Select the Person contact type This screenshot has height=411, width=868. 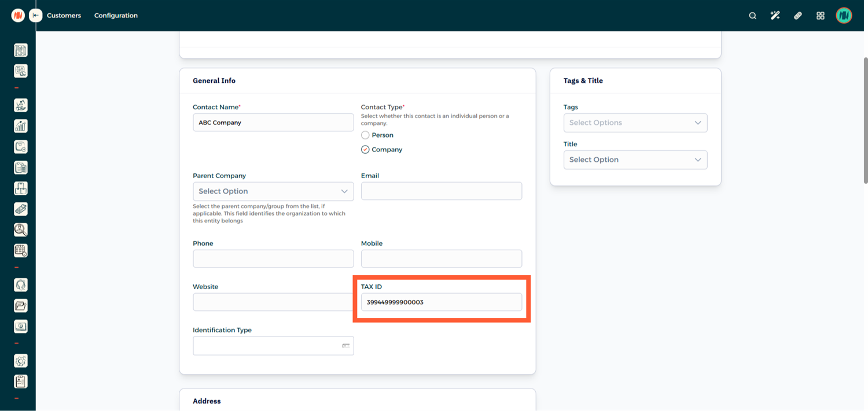(365, 135)
